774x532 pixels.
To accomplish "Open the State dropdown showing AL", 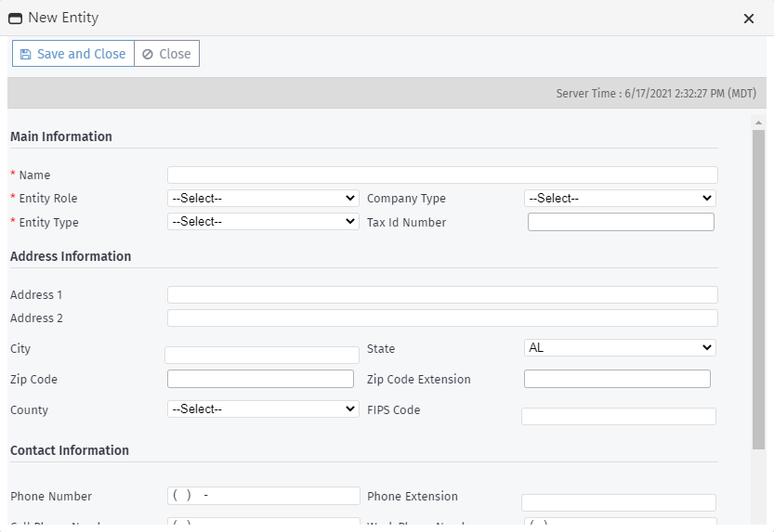I will click(620, 347).
